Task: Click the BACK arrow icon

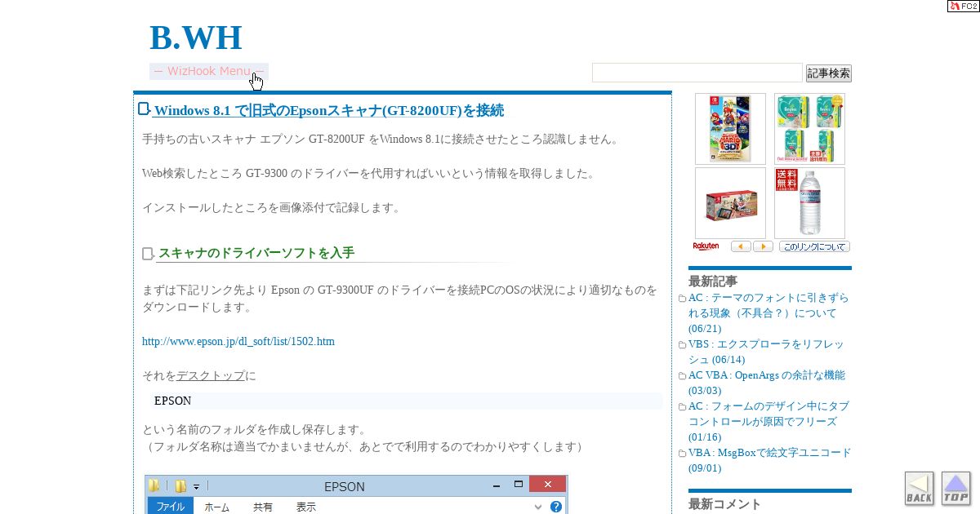Action: tap(919, 488)
